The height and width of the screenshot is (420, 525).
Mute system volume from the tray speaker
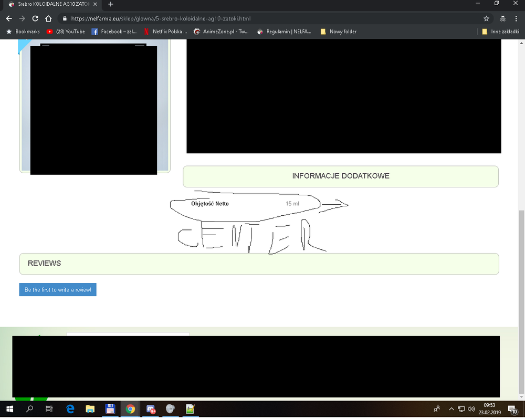coord(470,409)
